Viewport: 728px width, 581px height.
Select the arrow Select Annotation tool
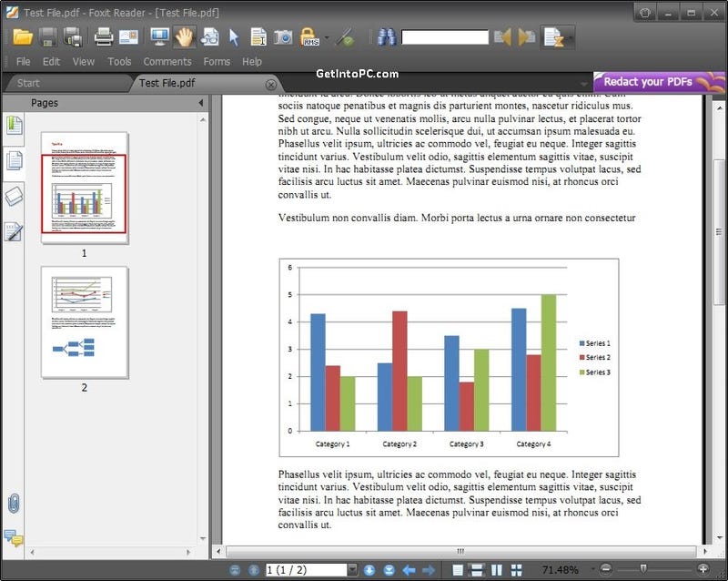point(234,37)
